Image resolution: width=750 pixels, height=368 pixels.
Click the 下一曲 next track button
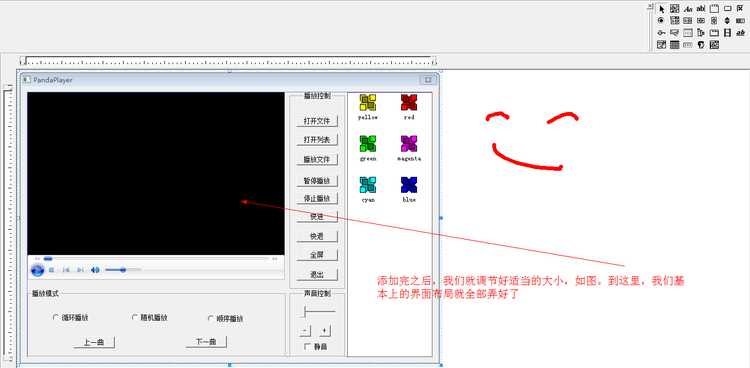point(206,342)
